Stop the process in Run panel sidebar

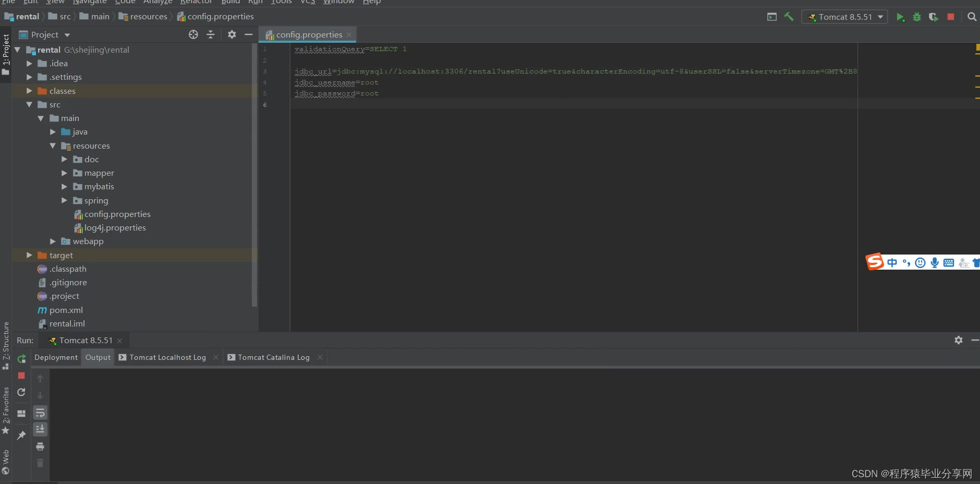[x=21, y=376]
